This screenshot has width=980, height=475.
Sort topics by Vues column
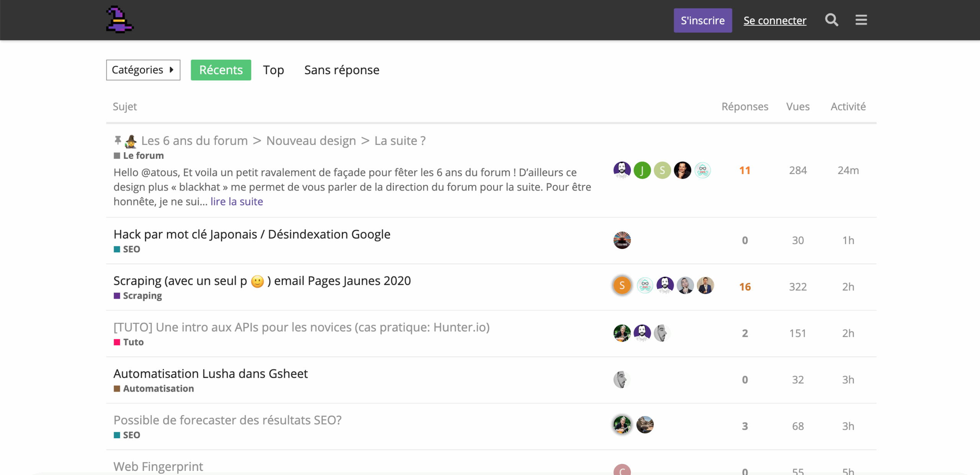point(798,106)
